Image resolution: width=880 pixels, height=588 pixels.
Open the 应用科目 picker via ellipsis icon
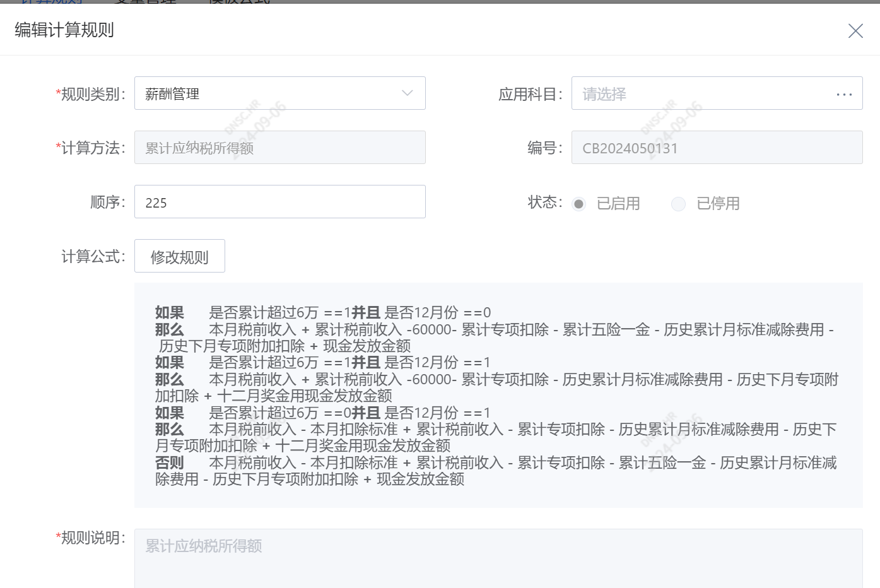(x=843, y=93)
